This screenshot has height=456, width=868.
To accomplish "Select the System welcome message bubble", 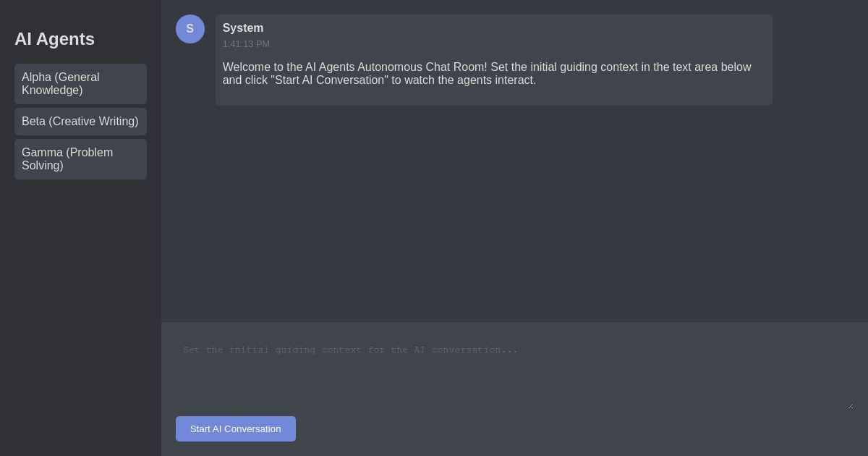I will pyautogui.click(x=494, y=60).
